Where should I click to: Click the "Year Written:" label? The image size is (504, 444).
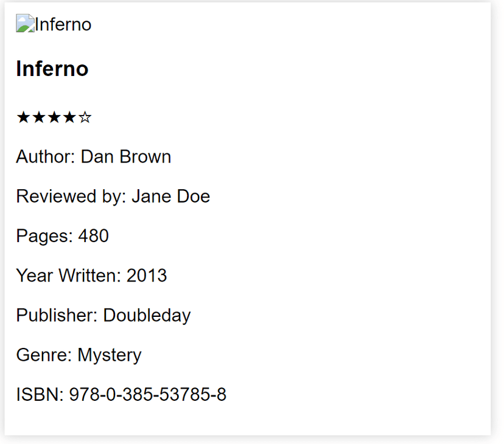[69, 276]
